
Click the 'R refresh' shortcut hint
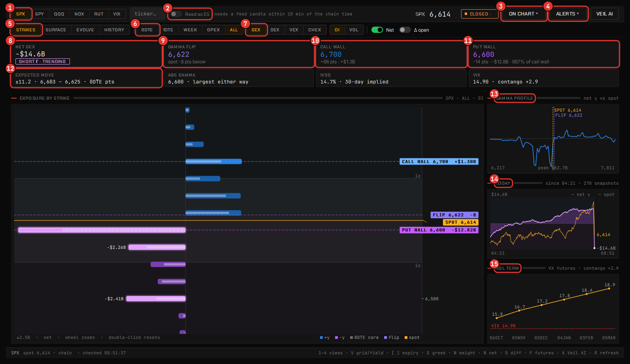[x=606, y=353]
